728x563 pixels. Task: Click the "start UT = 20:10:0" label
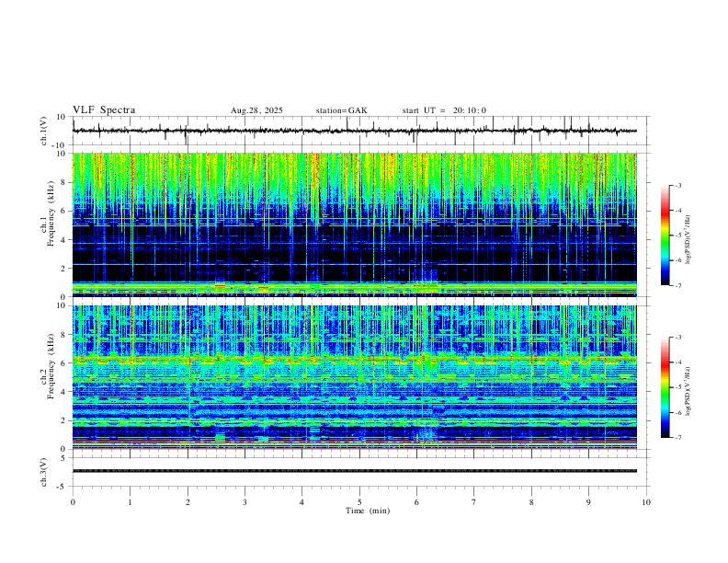coord(444,110)
